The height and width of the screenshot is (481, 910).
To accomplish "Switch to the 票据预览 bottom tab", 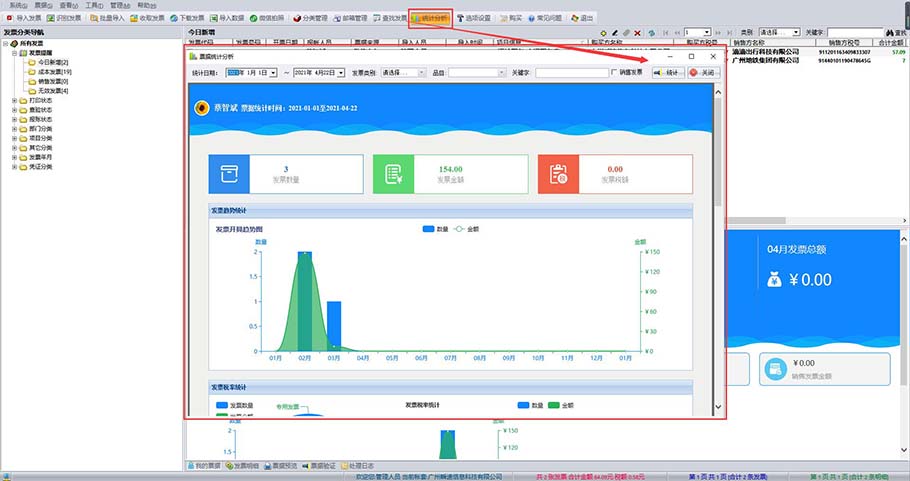I will [x=281, y=466].
